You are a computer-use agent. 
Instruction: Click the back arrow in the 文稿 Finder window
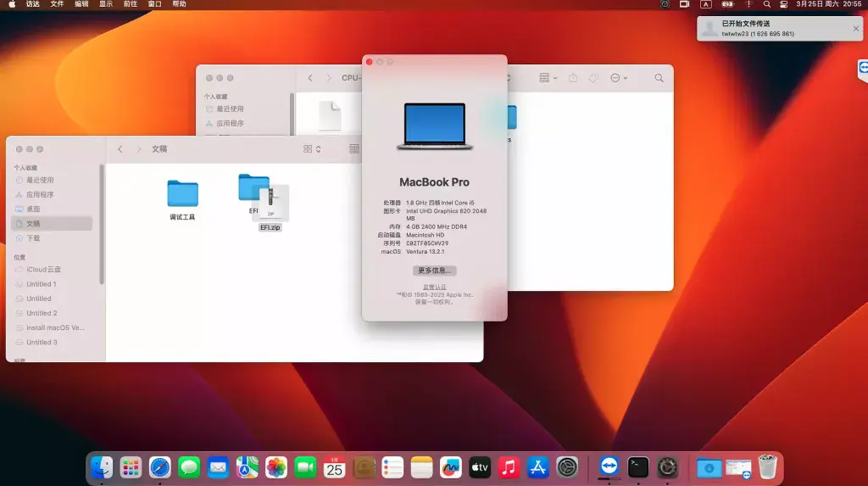click(120, 149)
